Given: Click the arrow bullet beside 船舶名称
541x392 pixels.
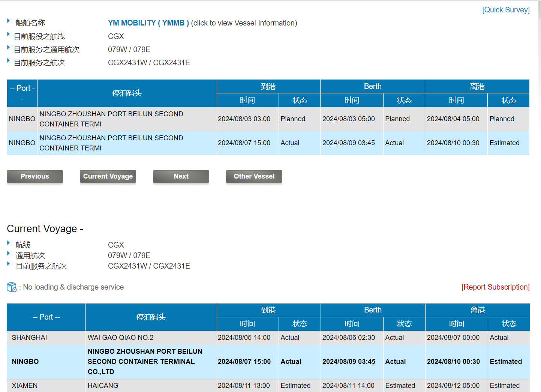Looking at the screenshot, I should click(x=9, y=21).
